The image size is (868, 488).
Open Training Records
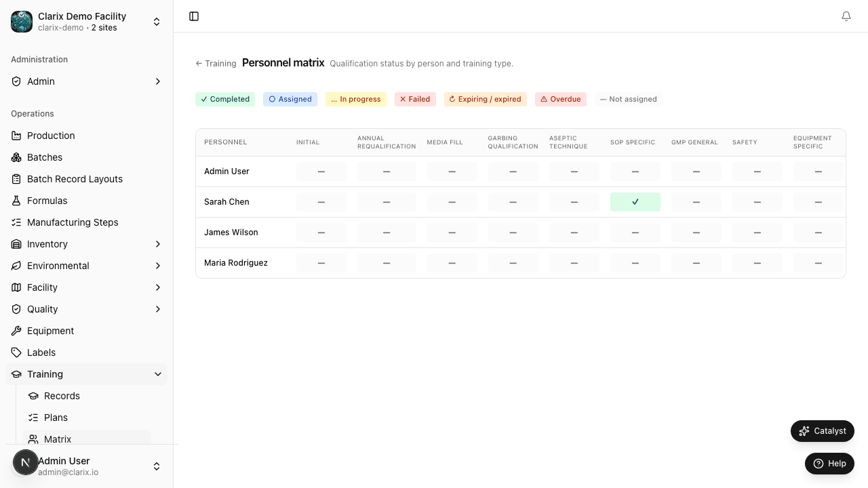tap(87, 396)
